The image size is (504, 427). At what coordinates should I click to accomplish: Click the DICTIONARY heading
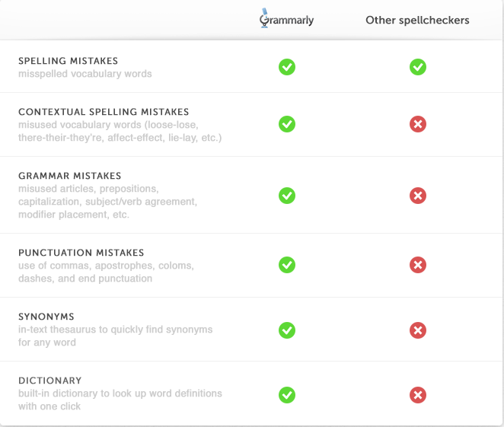50,381
